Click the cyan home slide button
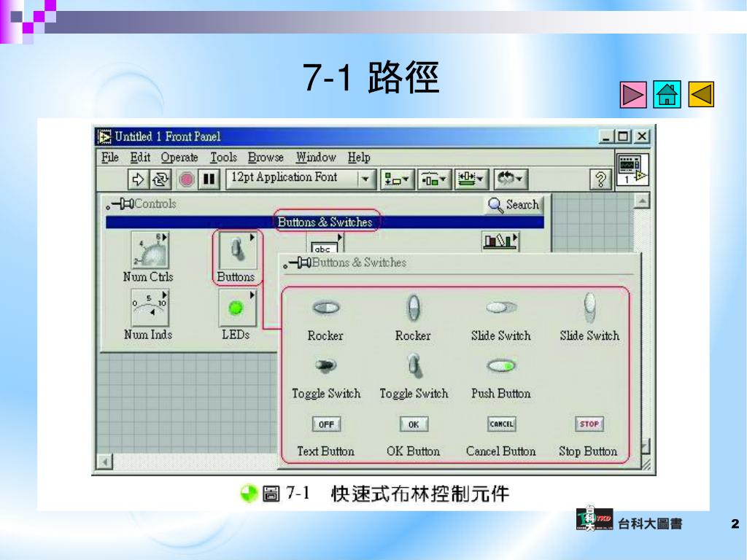 [x=667, y=94]
